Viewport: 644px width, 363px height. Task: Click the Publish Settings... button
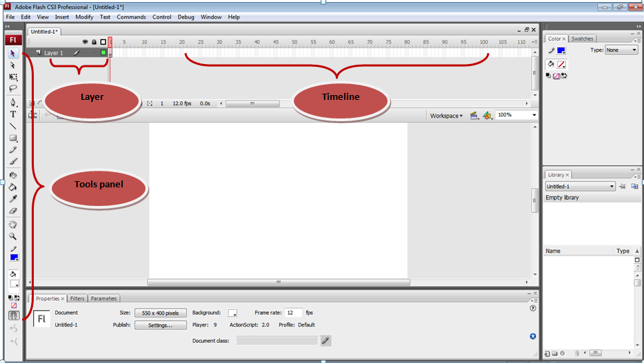[x=160, y=325]
